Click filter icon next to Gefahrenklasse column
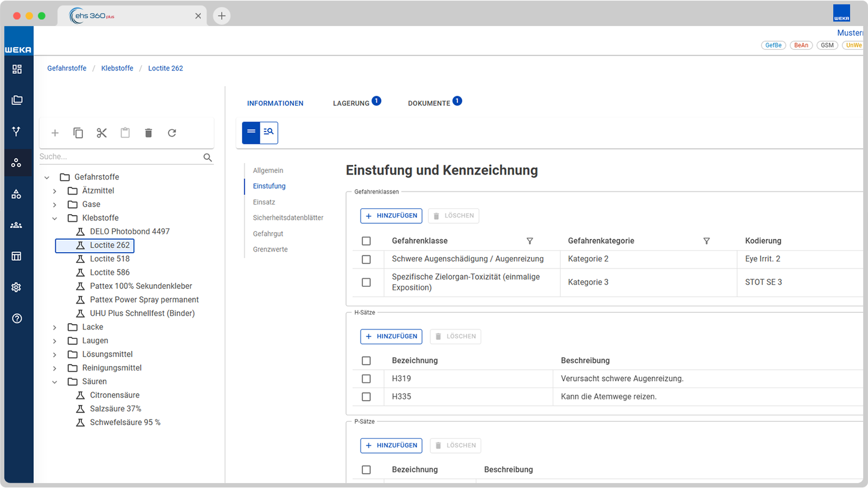Viewport: 868px width, 488px height. (x=530, y=241)
